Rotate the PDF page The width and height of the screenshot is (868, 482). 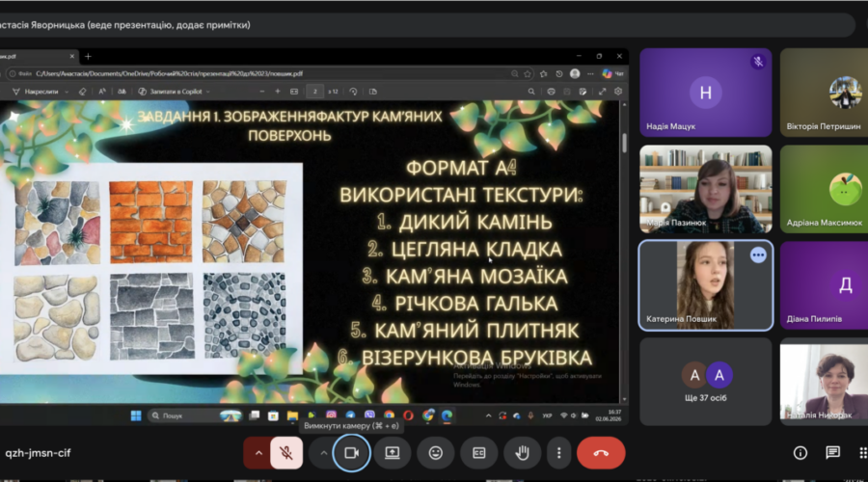[353, 92]
